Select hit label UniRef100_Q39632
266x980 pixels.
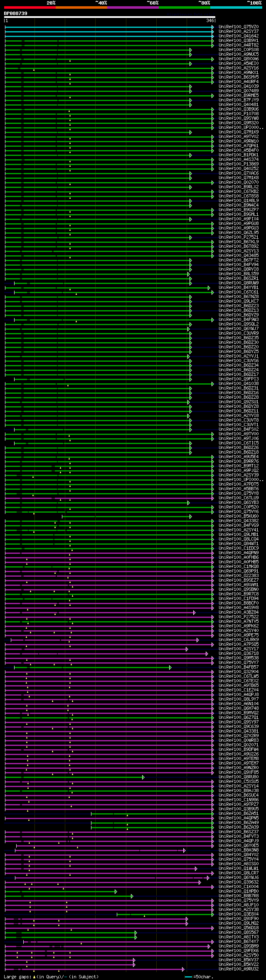point(239,882)
